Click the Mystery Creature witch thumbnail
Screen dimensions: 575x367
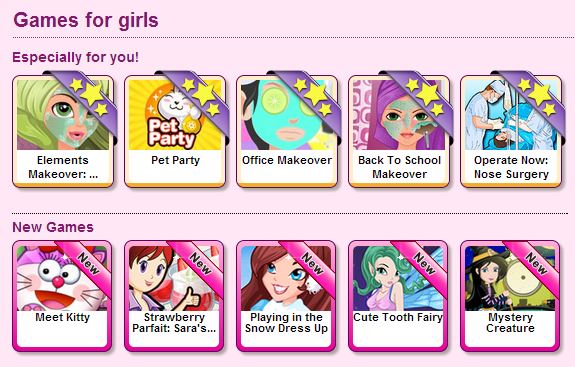(510, 278)
